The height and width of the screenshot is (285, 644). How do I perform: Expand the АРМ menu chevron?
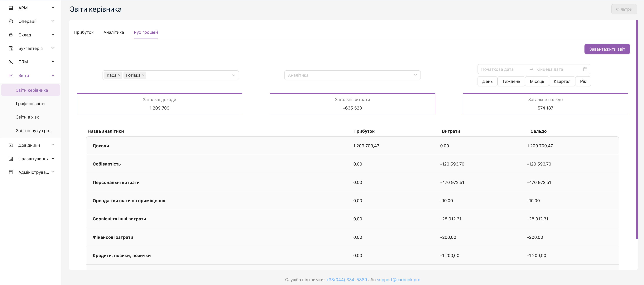click(x=53, y=8)
